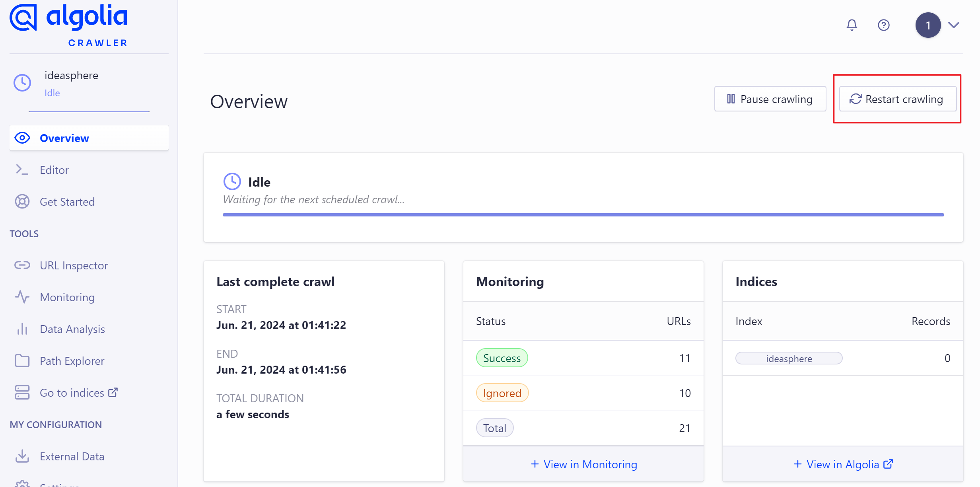Open notifications bell icon
980x487 pixels.
(852, 25)
